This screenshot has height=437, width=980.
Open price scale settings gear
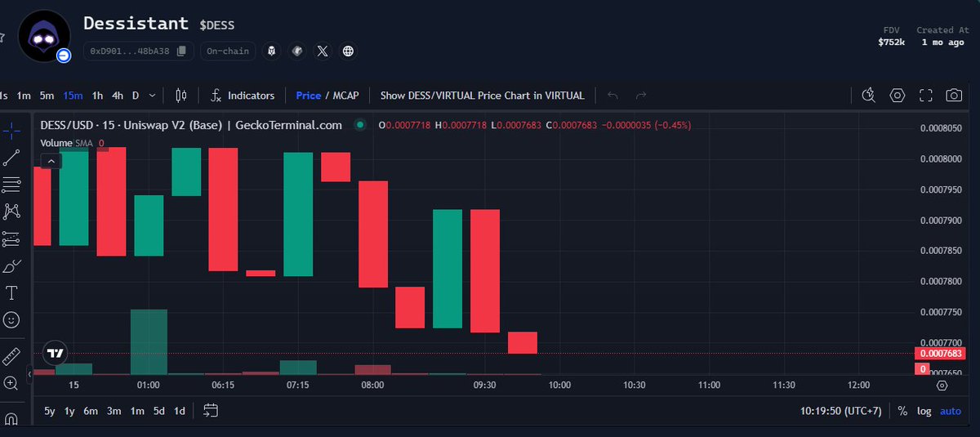tap(942, 385)
